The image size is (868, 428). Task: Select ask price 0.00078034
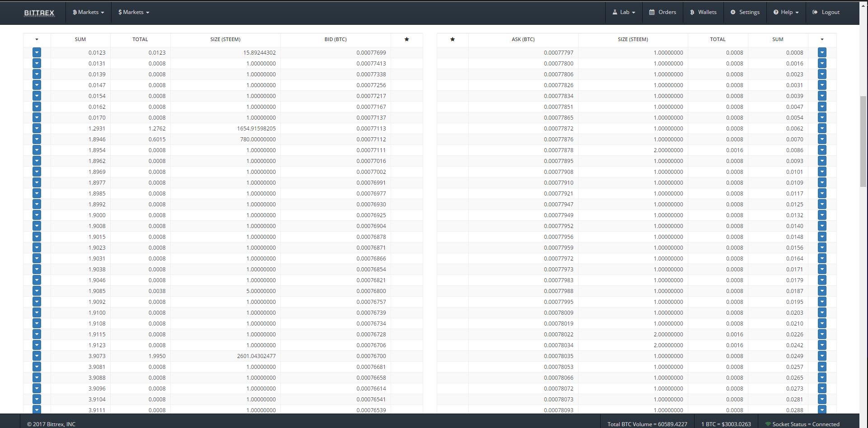[x=559, y=345]
